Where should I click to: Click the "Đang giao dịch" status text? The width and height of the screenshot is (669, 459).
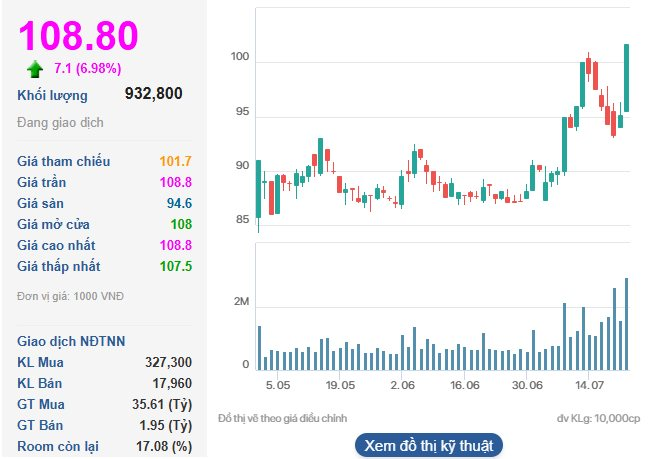coord(60,123)
